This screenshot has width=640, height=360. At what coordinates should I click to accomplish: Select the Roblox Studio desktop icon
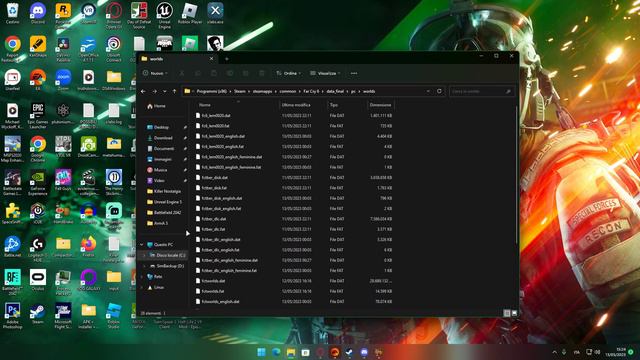[x=114, y=316]
